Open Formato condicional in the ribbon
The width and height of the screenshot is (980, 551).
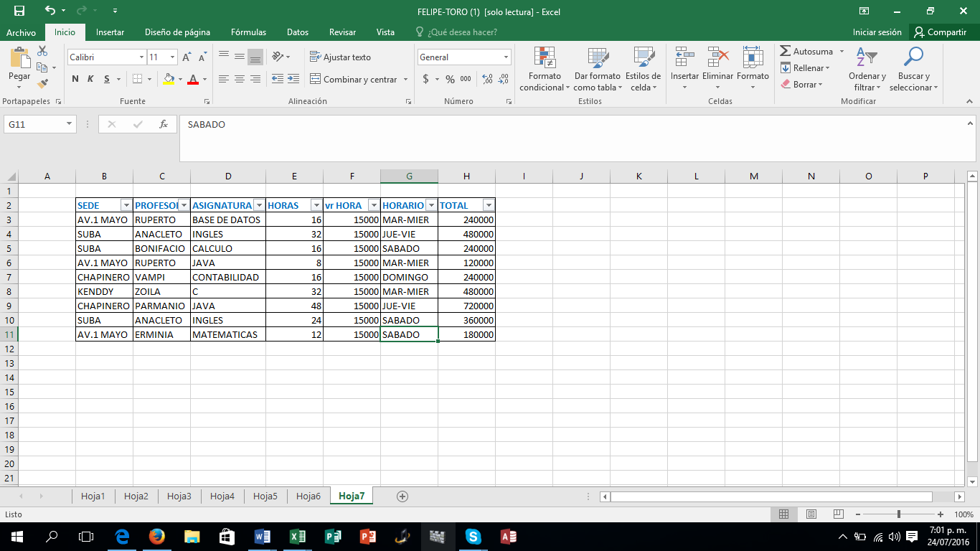(x=544, y=70)
